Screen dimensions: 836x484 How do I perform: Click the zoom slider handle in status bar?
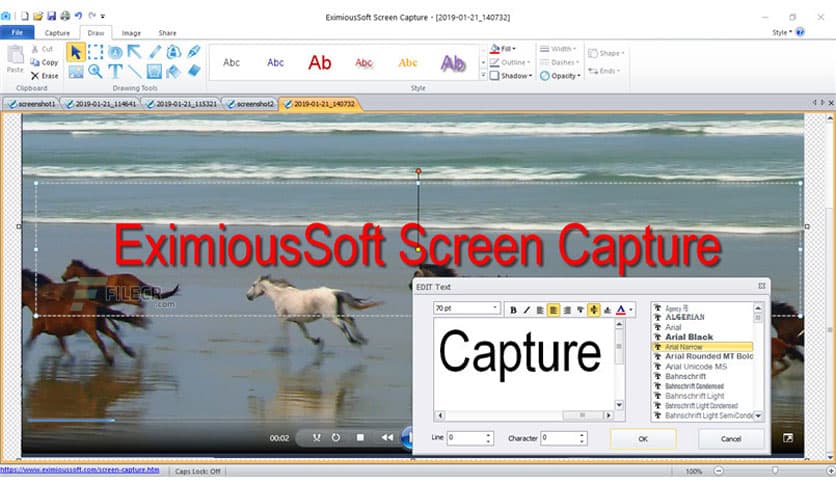[775, 470]
